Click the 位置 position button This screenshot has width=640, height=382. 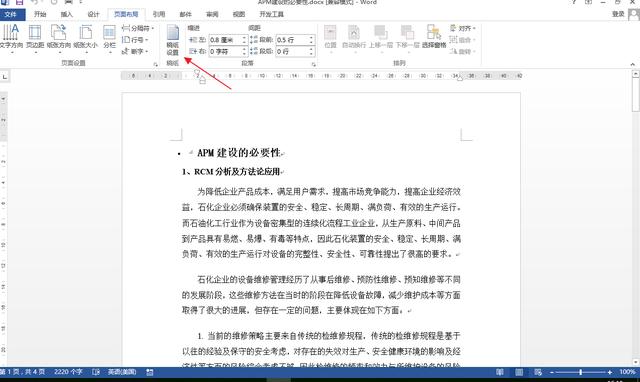(330, 38)
